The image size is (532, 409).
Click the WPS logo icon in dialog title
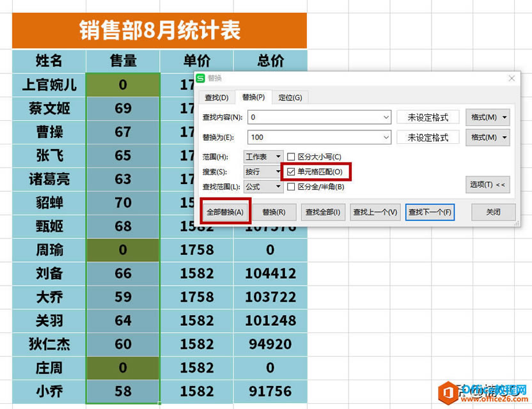point(201,78)
